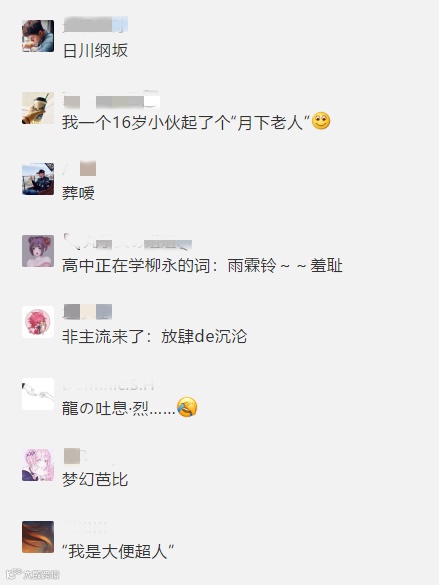Tap the comment "梦幻芭比"
439x585 pixels.
pos(95,480)
